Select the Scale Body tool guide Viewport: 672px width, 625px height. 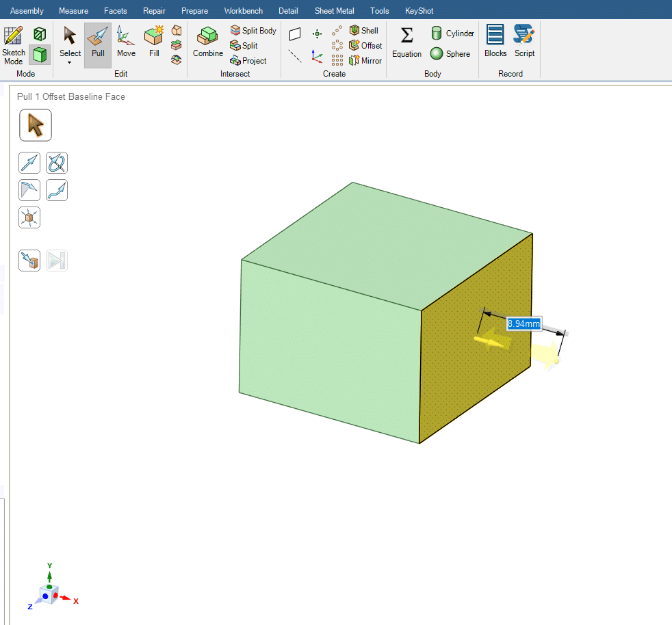(x=29, y=217)
